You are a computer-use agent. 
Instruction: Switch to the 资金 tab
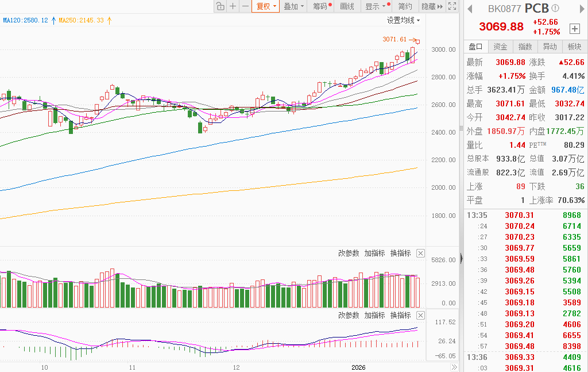pyautogui.click(x=500, y=47)
